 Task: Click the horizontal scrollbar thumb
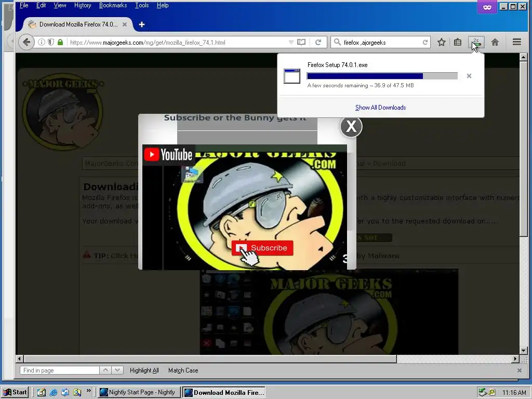210,358
